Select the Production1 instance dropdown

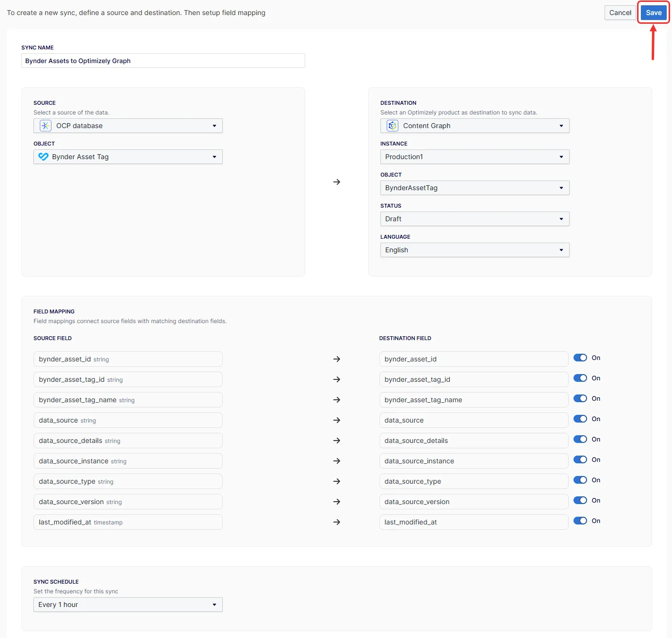click(475, 157)
